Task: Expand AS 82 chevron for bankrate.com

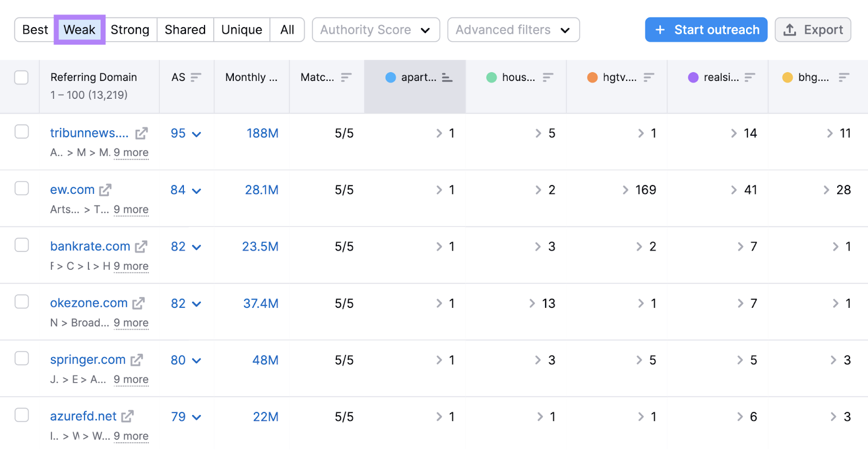Action: [x=197, y=248]
